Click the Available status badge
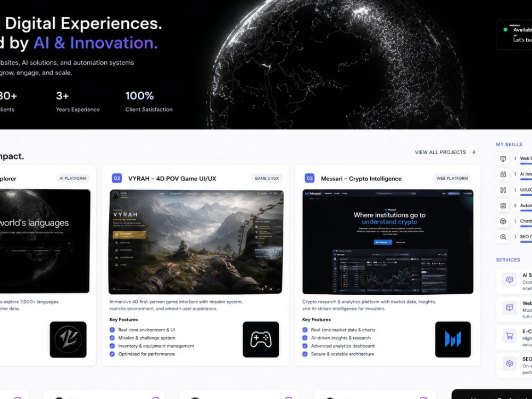 pyautogui.click(x=514, y=35)
